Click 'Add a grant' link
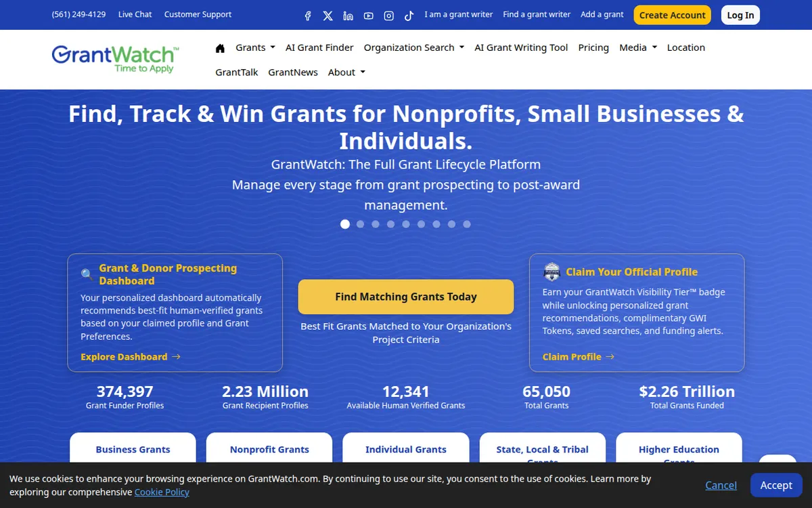This screenshot has height=508, width=812. click(x=602, y=14)
